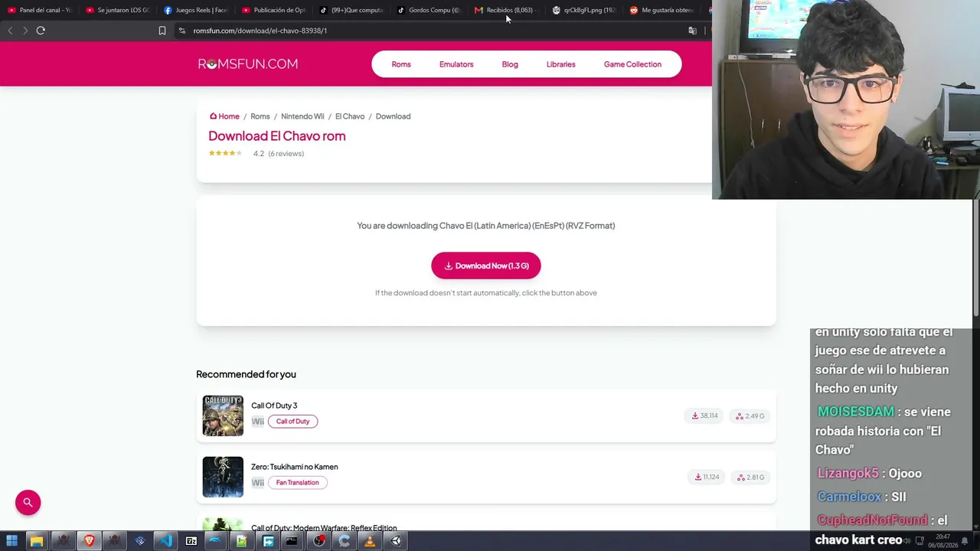This screenshot has height=551, width=980.
Task: Click the Fan Translation tag badge
Action: [x=297, y=482]
